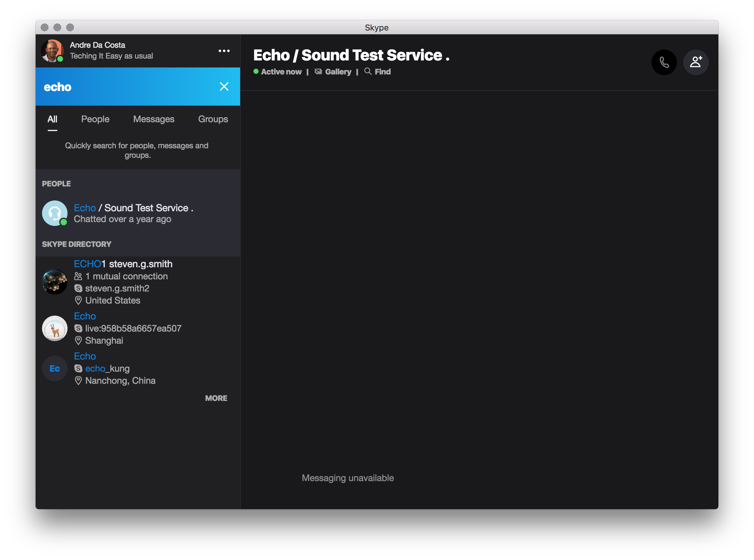Click the location pin beside Nanchong, China

click(x=78, y=381)
